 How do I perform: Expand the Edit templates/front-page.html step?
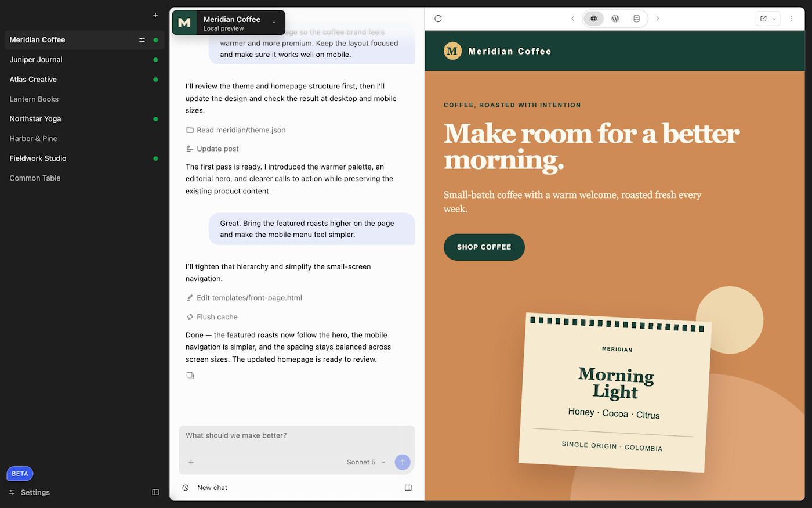coord(244,298)
